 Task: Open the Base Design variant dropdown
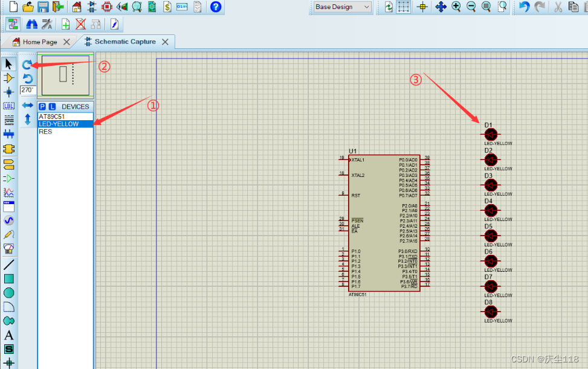point(342,7)
